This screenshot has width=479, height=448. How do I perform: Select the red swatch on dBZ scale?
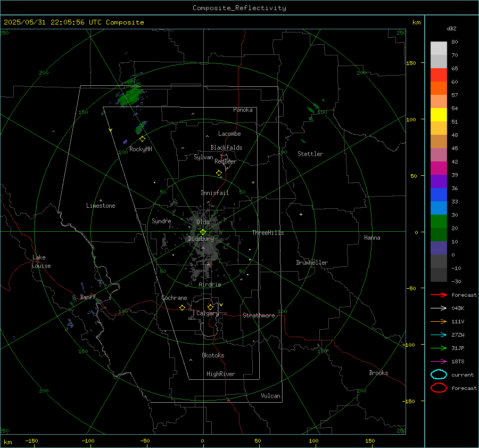tap(439, 75)
